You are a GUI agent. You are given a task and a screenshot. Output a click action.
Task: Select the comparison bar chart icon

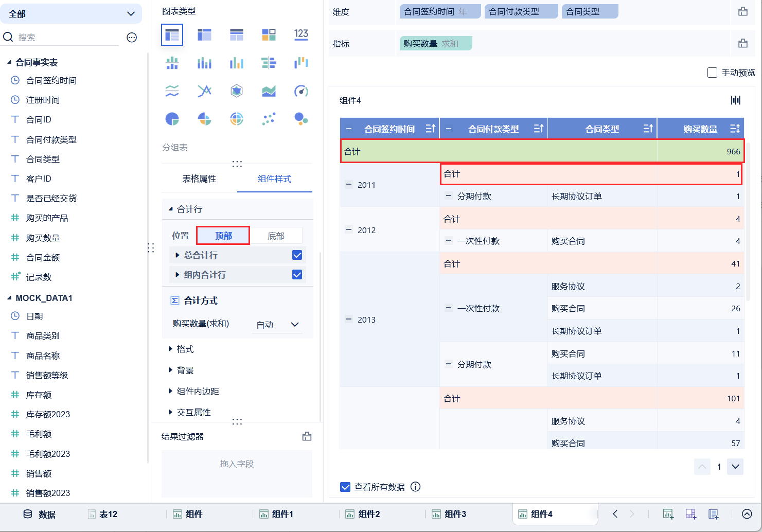(269, 63)
